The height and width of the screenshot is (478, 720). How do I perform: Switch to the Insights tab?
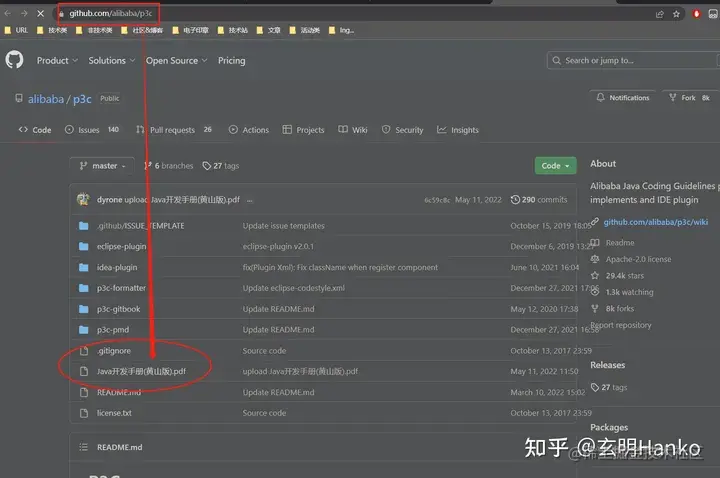tap(458, 130)
